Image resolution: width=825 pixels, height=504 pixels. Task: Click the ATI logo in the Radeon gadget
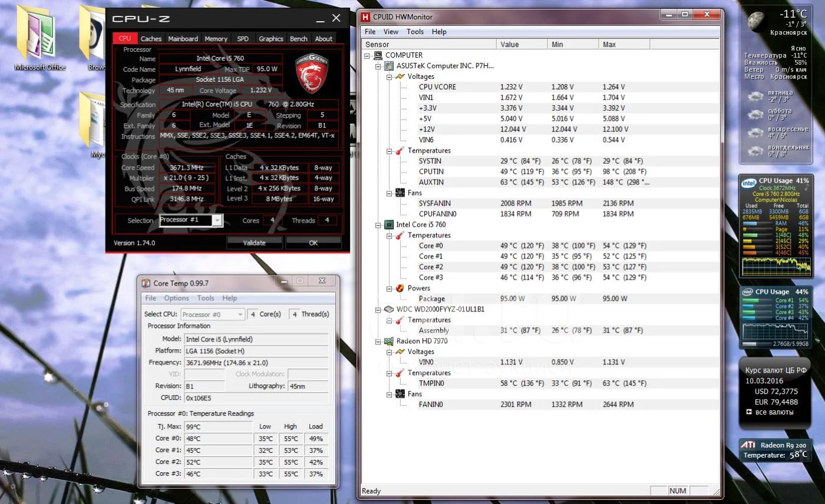coord(748,445)
